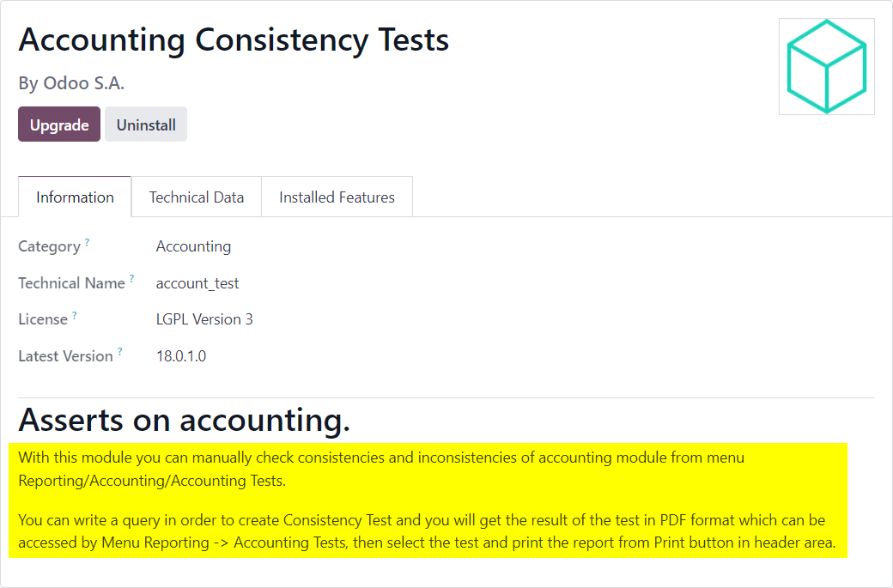The height and width of the screenshot is (588, 893).
Task: Select the Information tab
Action: pos(74,197)
